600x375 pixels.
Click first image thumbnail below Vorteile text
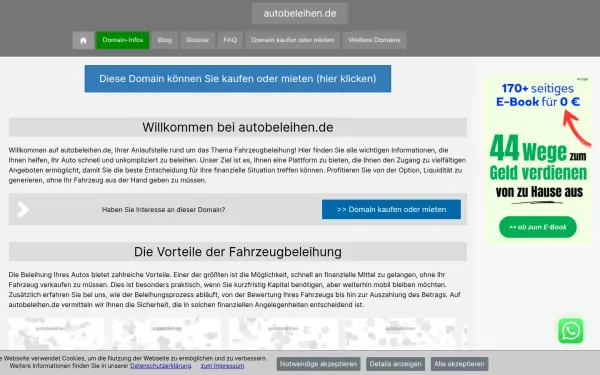[56, 334]
